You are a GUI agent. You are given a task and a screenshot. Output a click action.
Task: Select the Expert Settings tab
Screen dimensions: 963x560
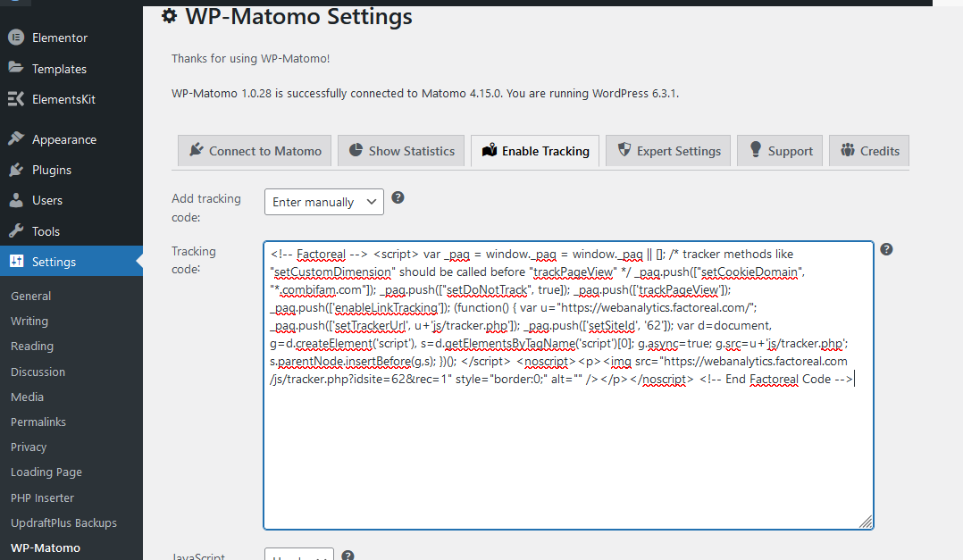668,151
